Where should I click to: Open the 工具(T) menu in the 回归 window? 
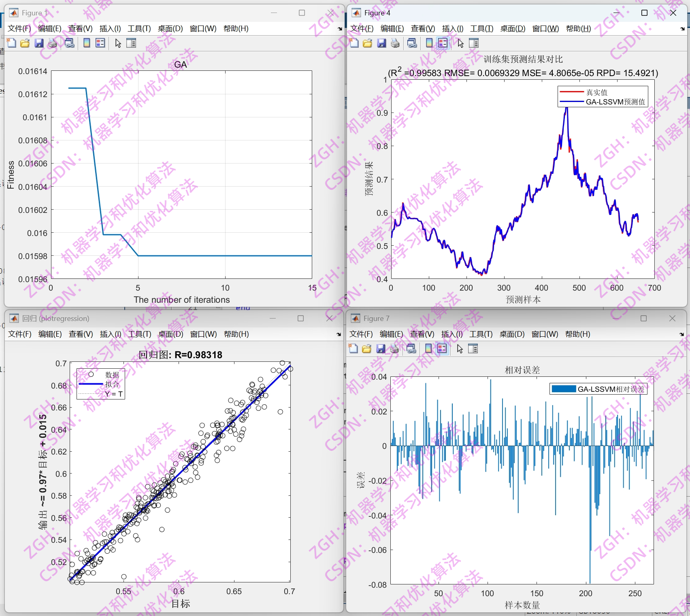click(139, 334)
